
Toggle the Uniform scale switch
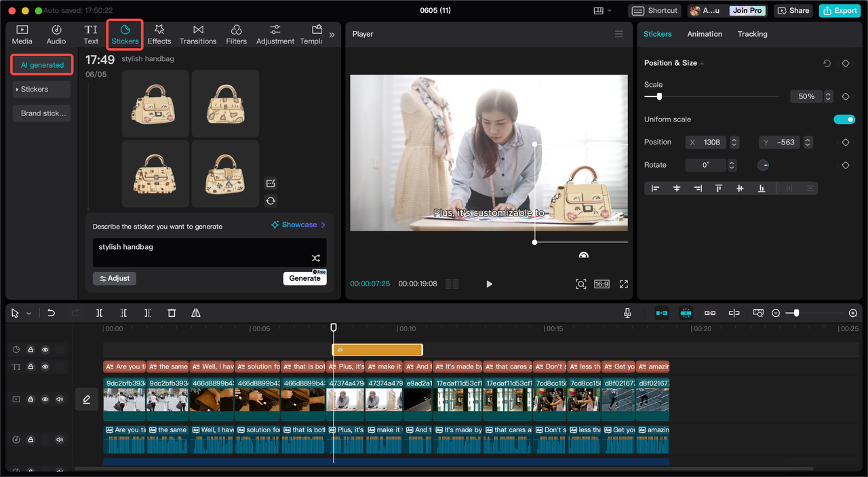click(x=844, y=119)
